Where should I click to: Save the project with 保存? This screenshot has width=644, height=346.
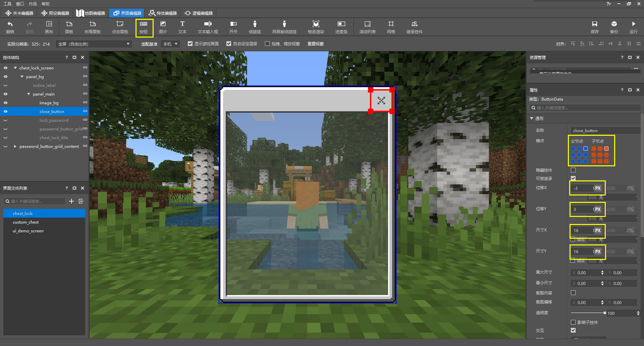(x=595, y=27)
